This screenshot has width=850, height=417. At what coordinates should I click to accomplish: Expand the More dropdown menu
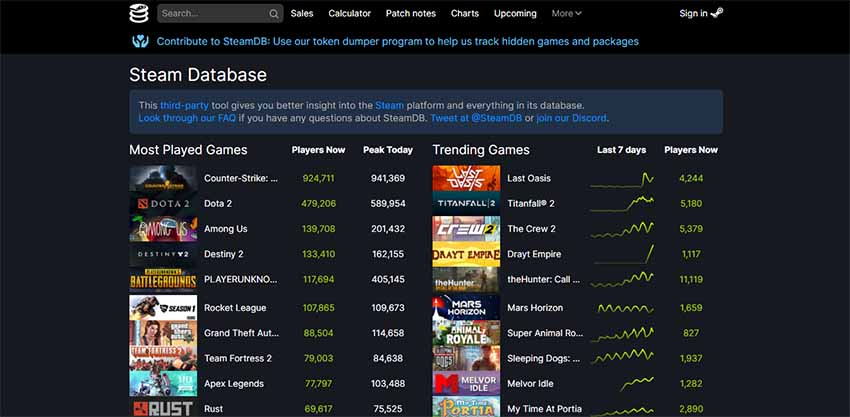coord(566,14)
